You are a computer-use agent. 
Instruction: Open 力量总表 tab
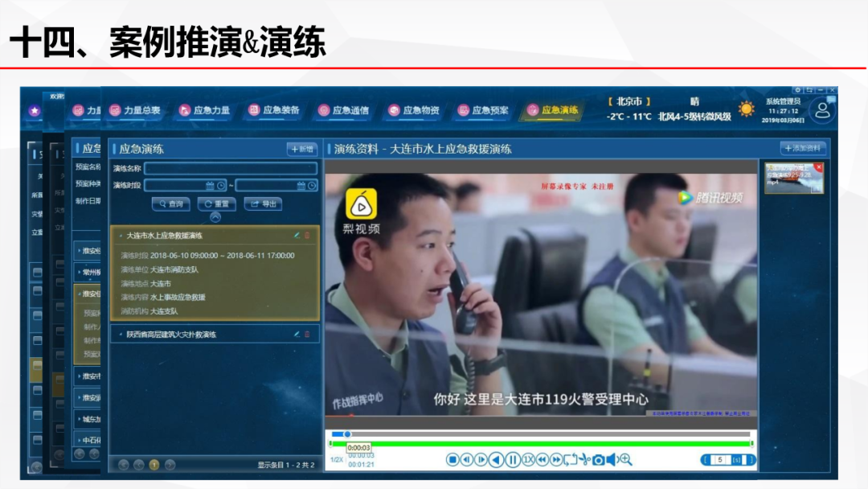pyautogui.click(x=135, y=110)
